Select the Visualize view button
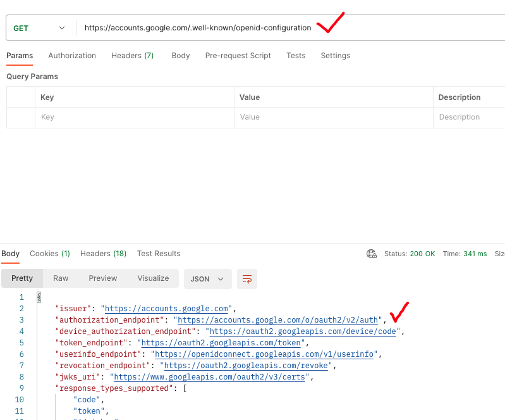 [154, 278]
